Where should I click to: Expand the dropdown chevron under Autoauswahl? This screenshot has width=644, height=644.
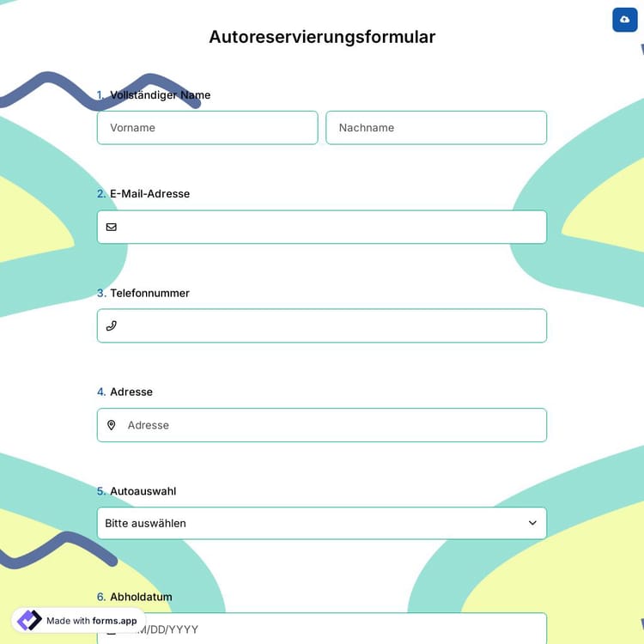[532, 523]
